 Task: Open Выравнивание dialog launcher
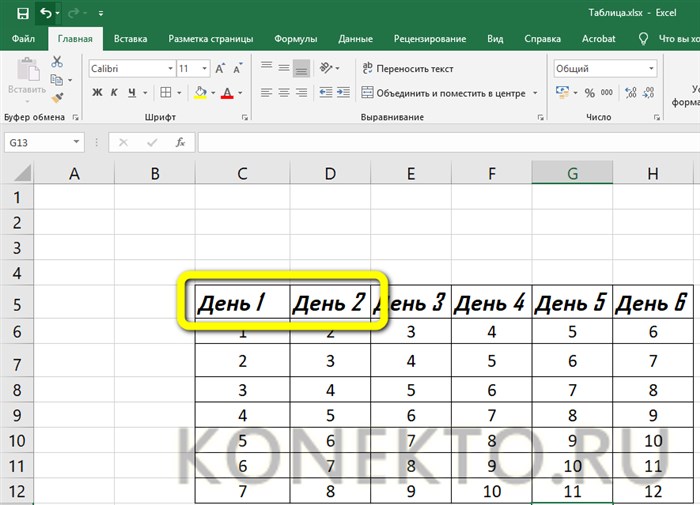(x=541, y=117)
